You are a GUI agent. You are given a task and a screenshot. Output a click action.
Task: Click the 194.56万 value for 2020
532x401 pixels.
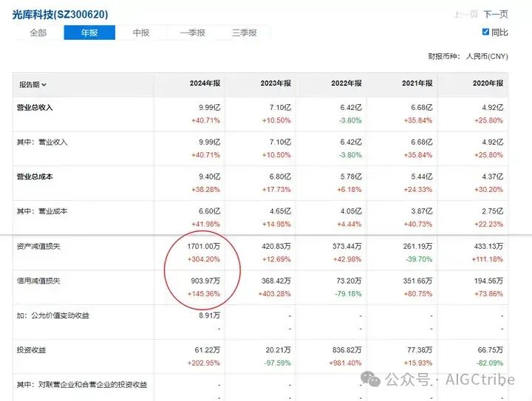pyautogui.click(x=488, y=281)
